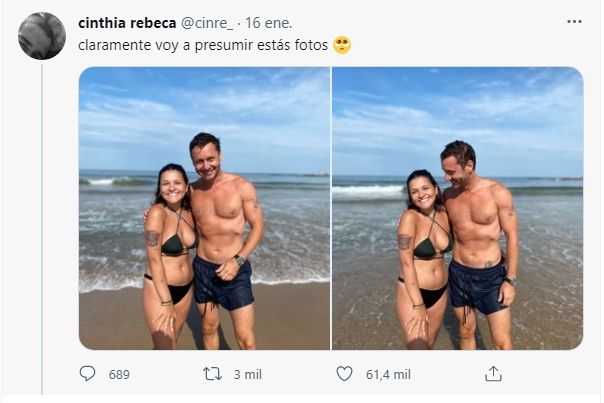Click the word 'claramente' in the tweet
This screenshot has width=604, height=403.
tap(112, 45)
